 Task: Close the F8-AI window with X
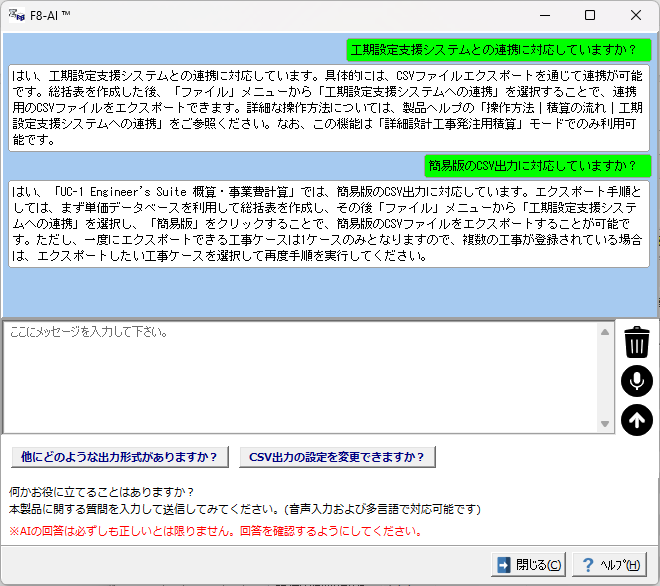[x=636, y=16]
